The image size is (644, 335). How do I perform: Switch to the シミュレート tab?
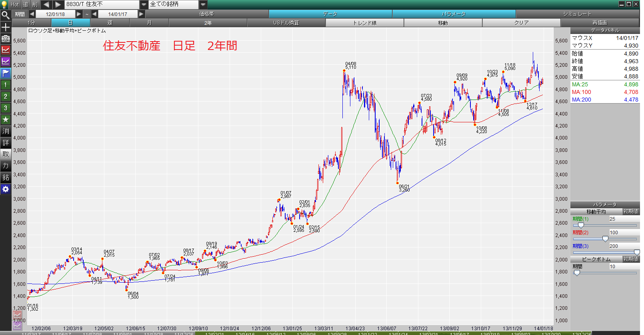[577, 14]
